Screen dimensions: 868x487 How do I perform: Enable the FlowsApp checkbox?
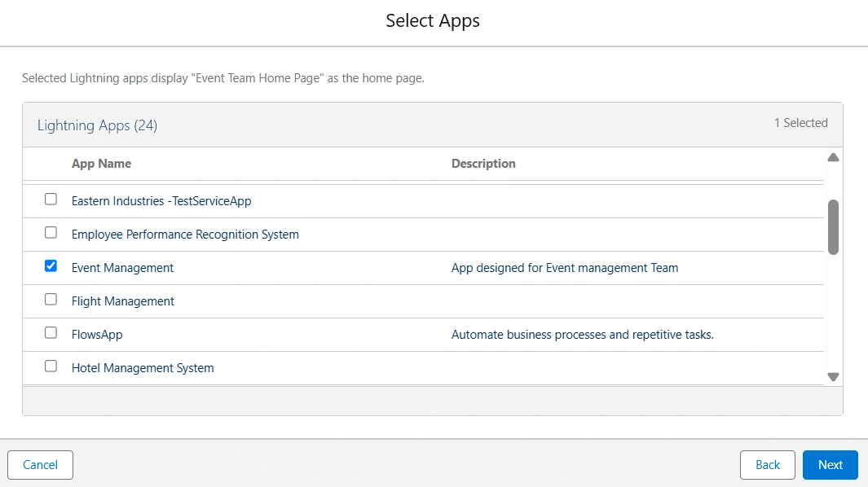click(x=51, y=332)
